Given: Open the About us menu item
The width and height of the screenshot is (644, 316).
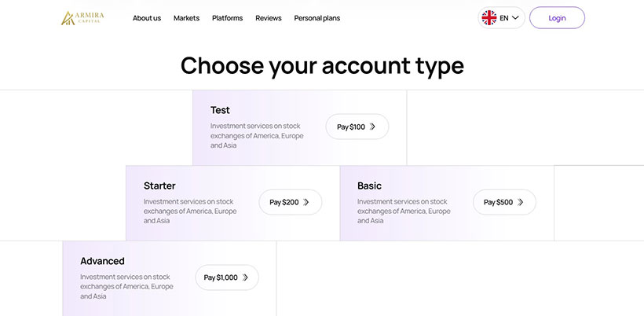Looking at the screenshot, I should tap(147, 18).
